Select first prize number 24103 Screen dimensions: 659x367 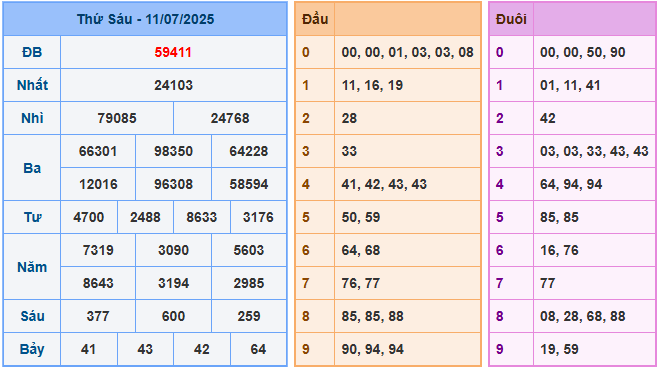(173, 85)
